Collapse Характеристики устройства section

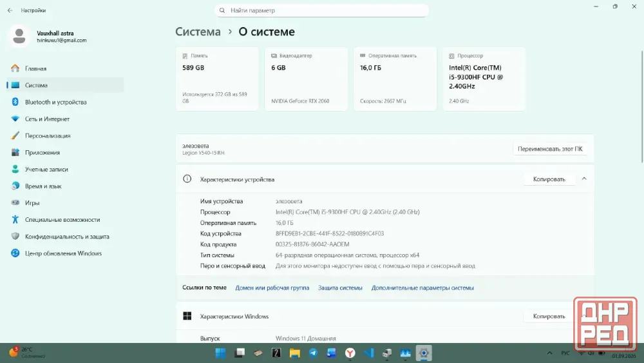coord(584,179)
